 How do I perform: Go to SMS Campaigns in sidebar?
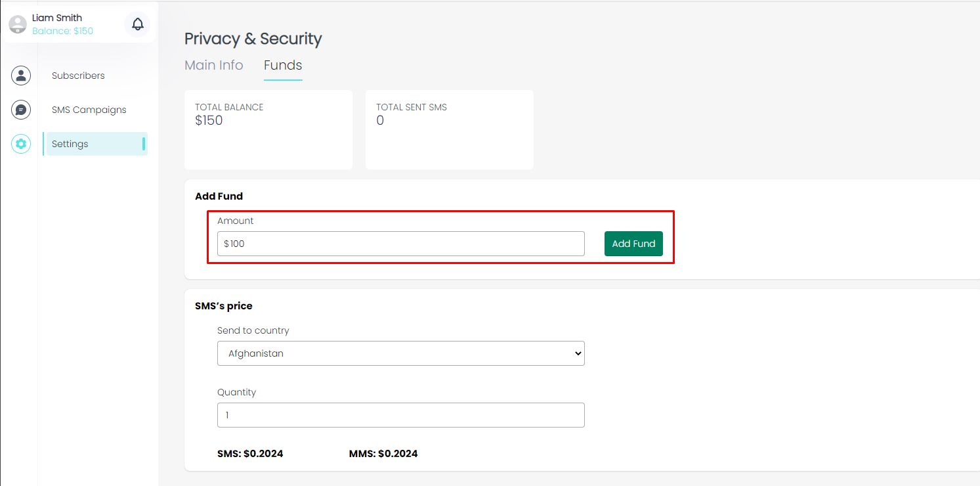(89, 110)
